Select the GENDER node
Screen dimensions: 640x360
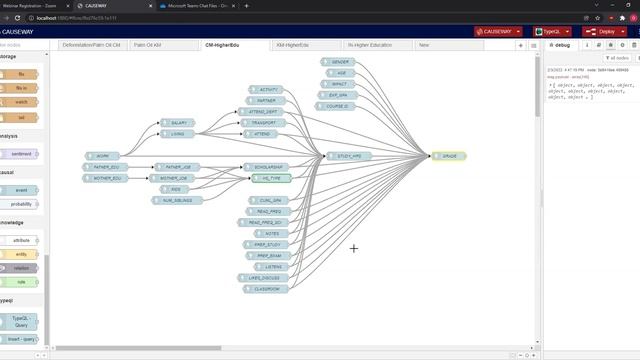pos(338,62)
